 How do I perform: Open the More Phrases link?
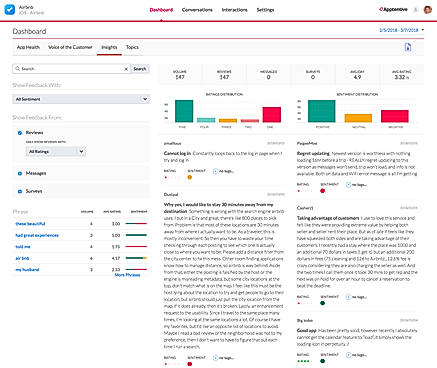click(x=127, y=275)
